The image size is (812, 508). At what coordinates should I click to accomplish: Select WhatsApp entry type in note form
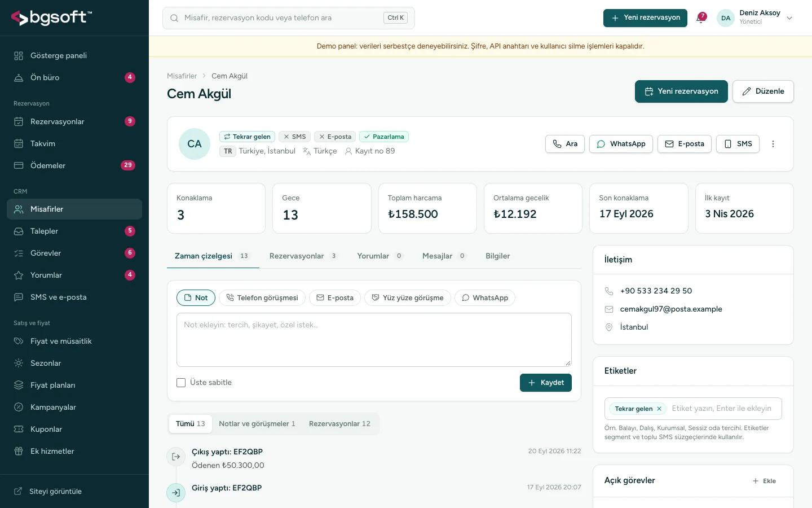(x=485, y=297)
